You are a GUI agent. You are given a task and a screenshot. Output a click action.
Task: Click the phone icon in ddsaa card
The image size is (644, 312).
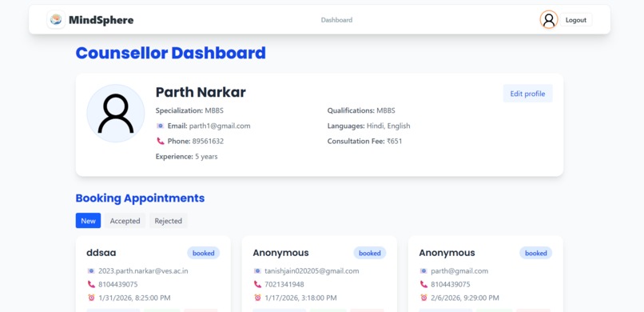pyautogui.click(x=91, y=285)
